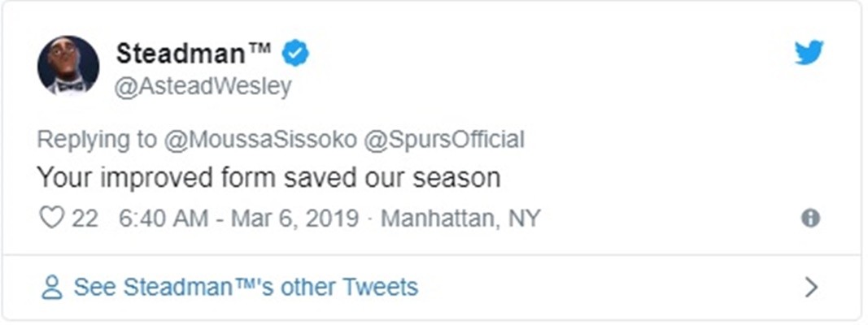Click the '6:40 AM' timestamp
The width and height of the screenshot is (868, 325).
pyautogui.click(x=155, y=218)
